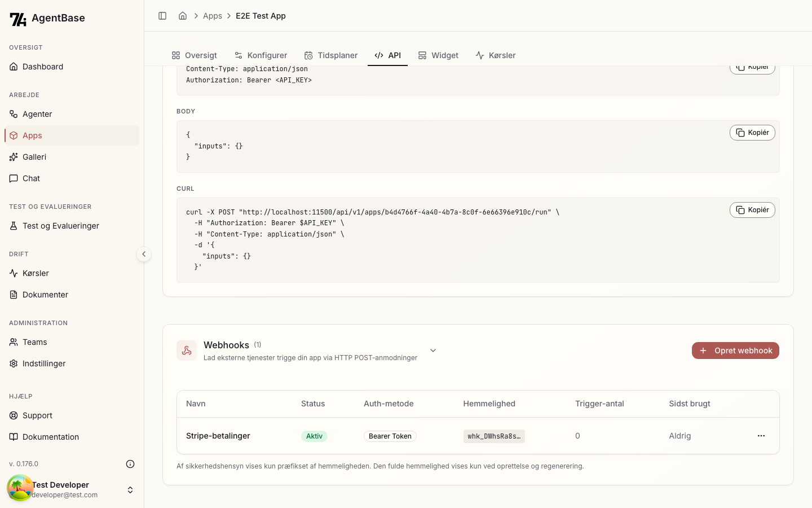Switch to the Widget tab

(x=439, y=55)
